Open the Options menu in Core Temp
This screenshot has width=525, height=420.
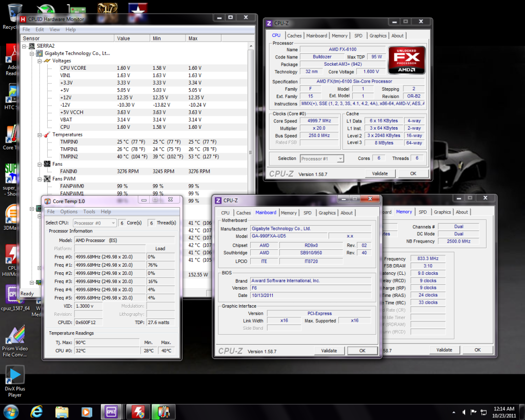[69, 212]
